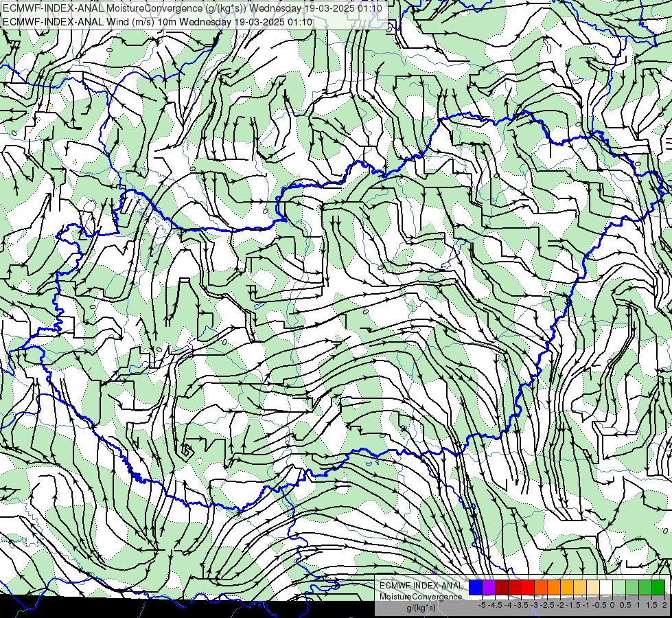Screen dimensions: 672x618
Task: Click the purple legend color swatch
Action: 489,587
